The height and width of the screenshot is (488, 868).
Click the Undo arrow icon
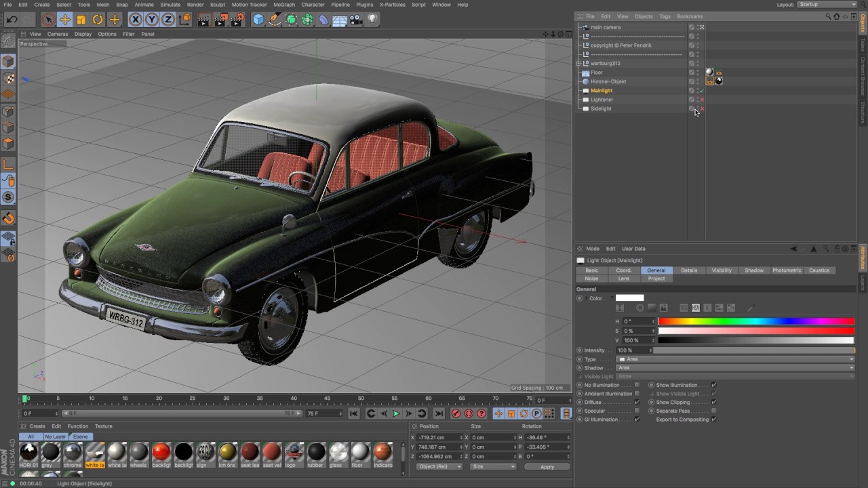(x=12, y=20)
